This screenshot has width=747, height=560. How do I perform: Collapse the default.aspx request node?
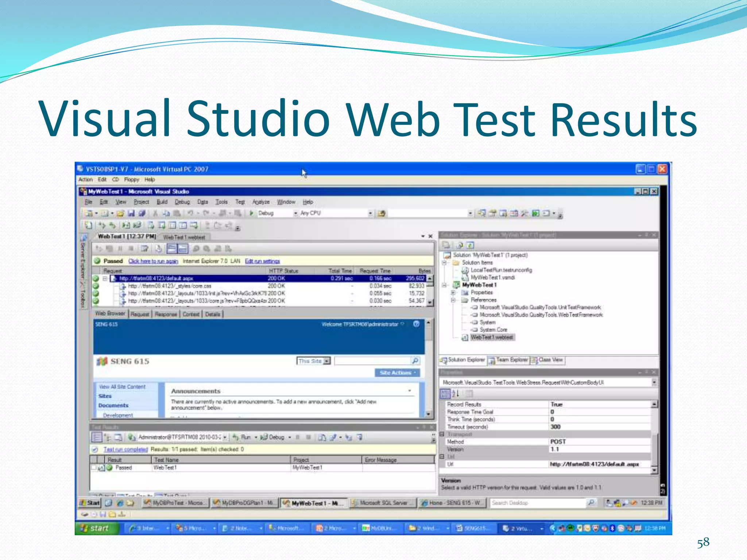(105, 279)
